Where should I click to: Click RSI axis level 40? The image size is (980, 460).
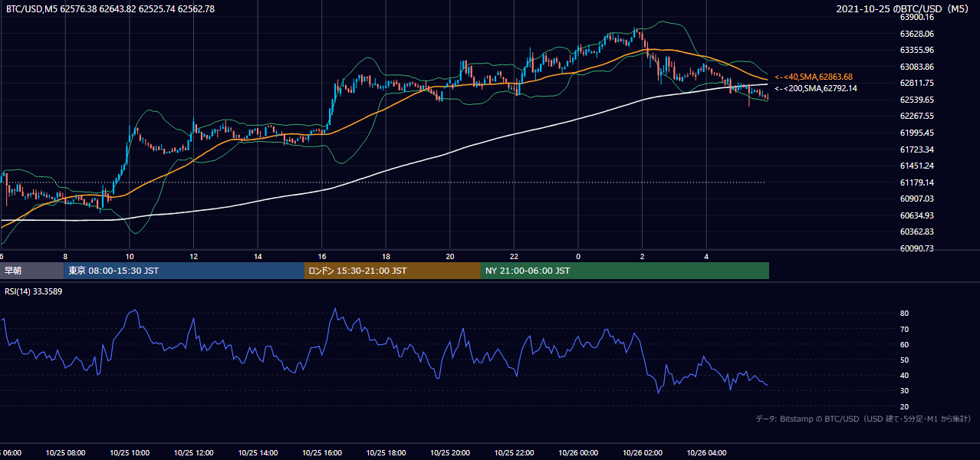[905, 376]
